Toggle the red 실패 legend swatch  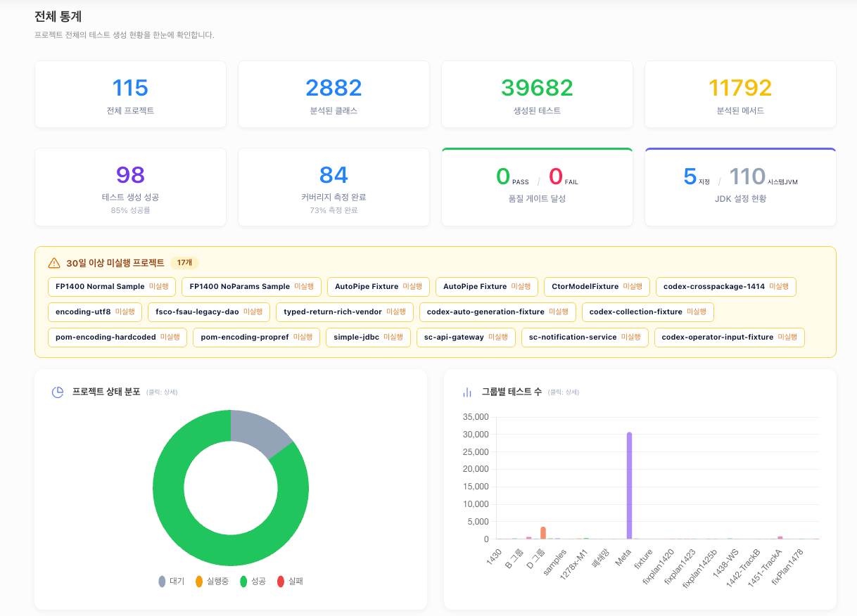click(281, 582)
